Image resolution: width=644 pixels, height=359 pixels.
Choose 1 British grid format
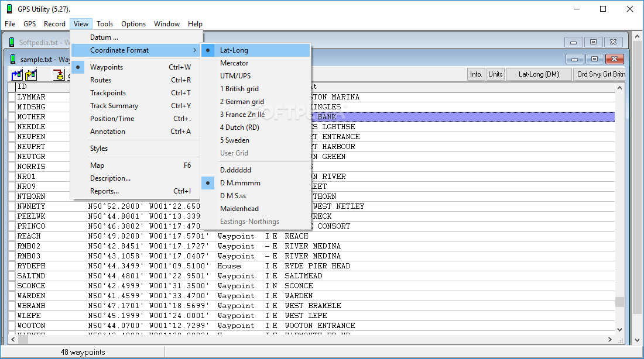255,89
